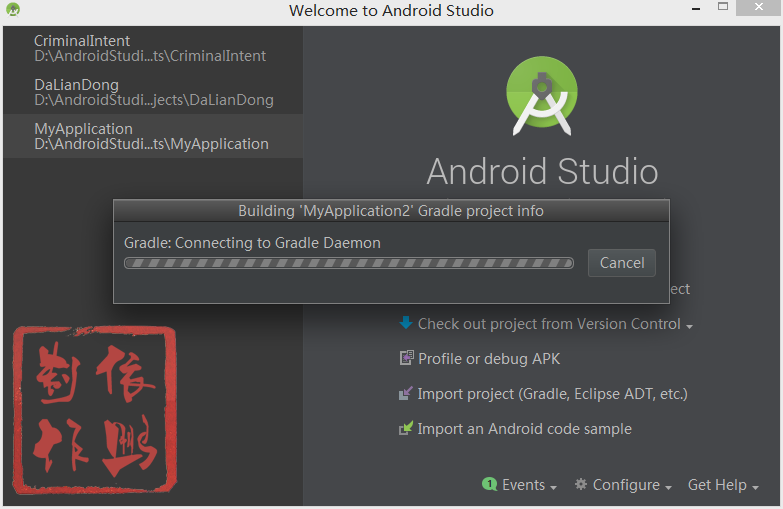Open the Configure dropdown menu
783x509 pixels.
click(632, 485)
